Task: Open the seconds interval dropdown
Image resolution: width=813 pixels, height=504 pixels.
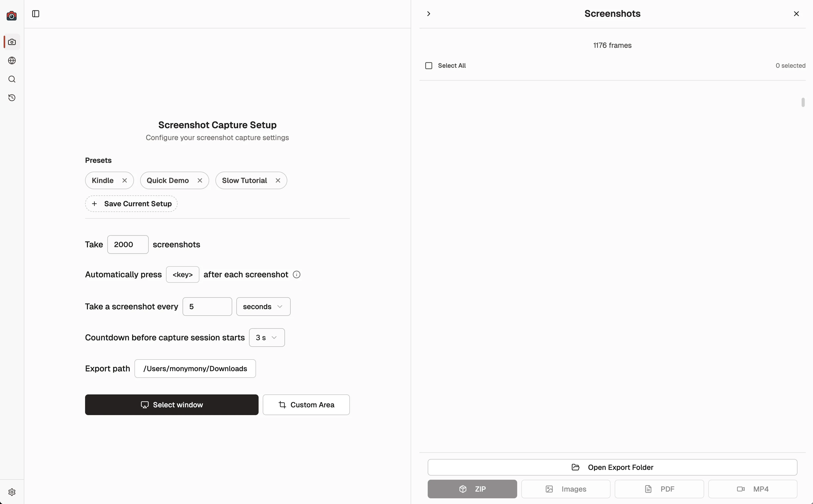Action: point(263,306)
